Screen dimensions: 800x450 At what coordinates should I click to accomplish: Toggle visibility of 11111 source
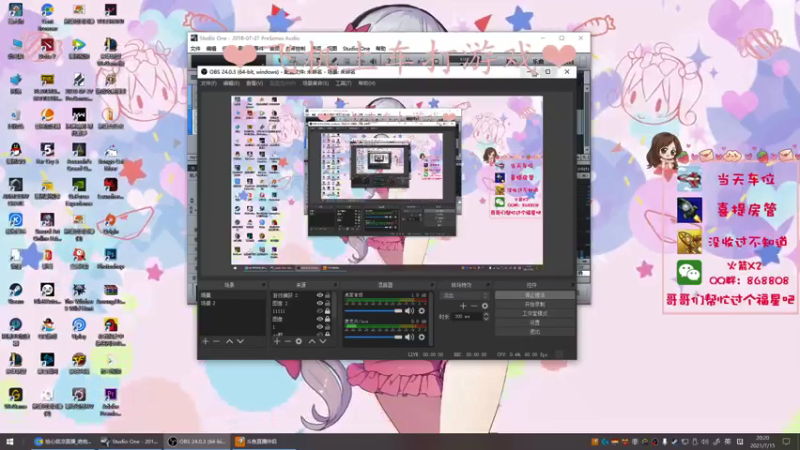click(320, 311)
